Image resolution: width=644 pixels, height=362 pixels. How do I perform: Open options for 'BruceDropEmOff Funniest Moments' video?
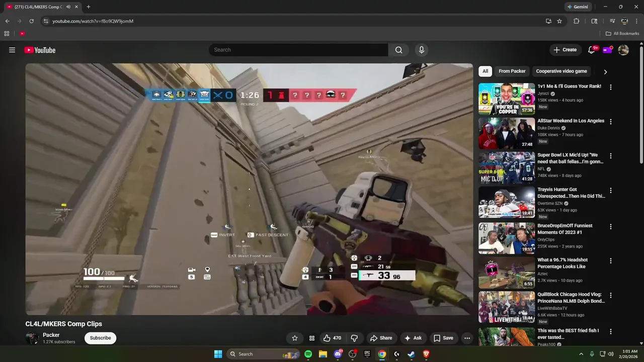pyautogui.click(x=611, y=227)
